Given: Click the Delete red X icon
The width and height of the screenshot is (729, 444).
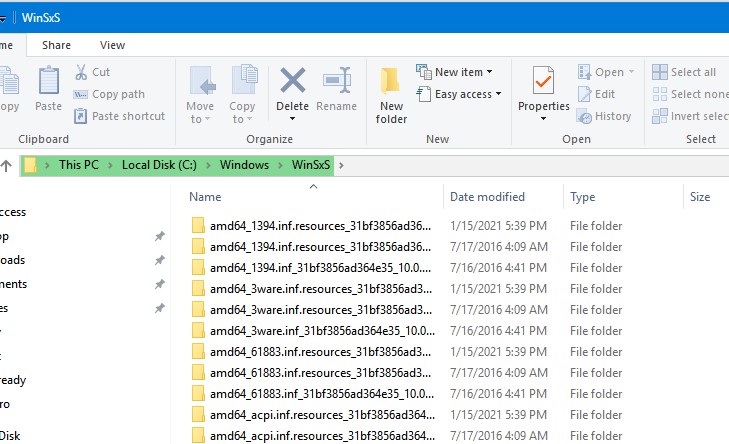Looking at the screenshot, I should click(x=292, y=82).
